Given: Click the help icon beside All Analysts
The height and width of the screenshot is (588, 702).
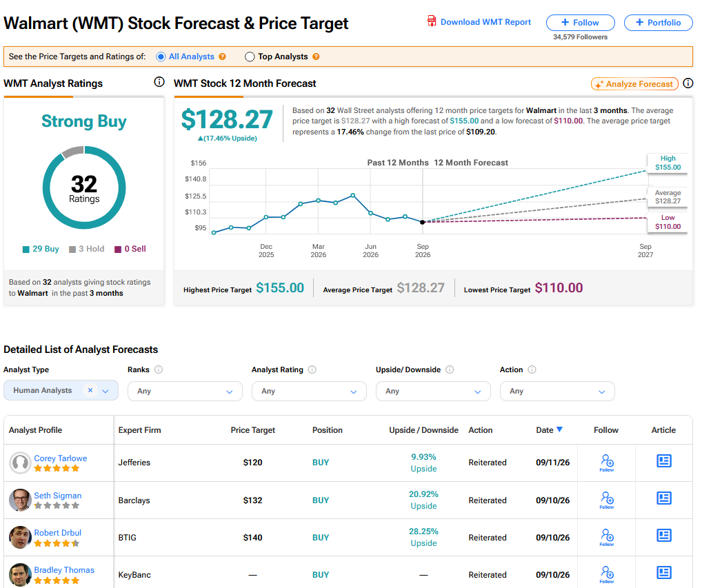Looking at the screenshot, I should coord(223,57).
